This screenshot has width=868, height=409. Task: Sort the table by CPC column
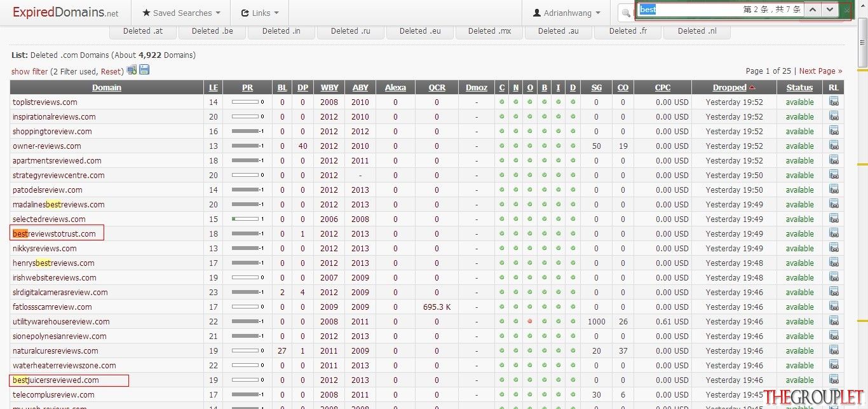[663, 87]
